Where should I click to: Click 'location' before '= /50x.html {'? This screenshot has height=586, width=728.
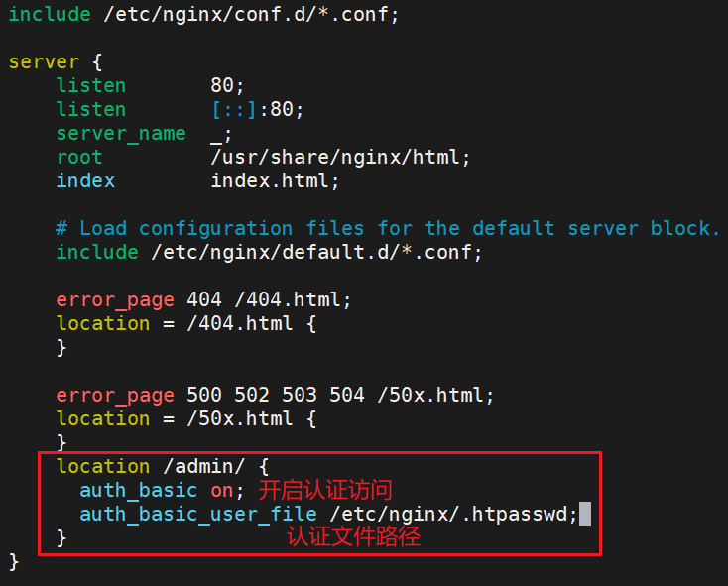(x=103, y=419)
